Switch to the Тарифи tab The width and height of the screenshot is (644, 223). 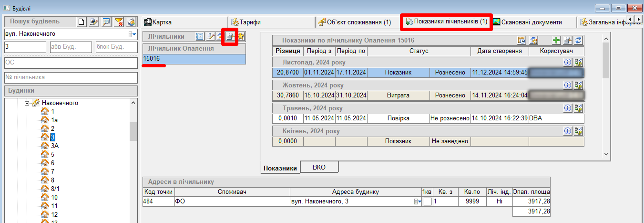246,22
